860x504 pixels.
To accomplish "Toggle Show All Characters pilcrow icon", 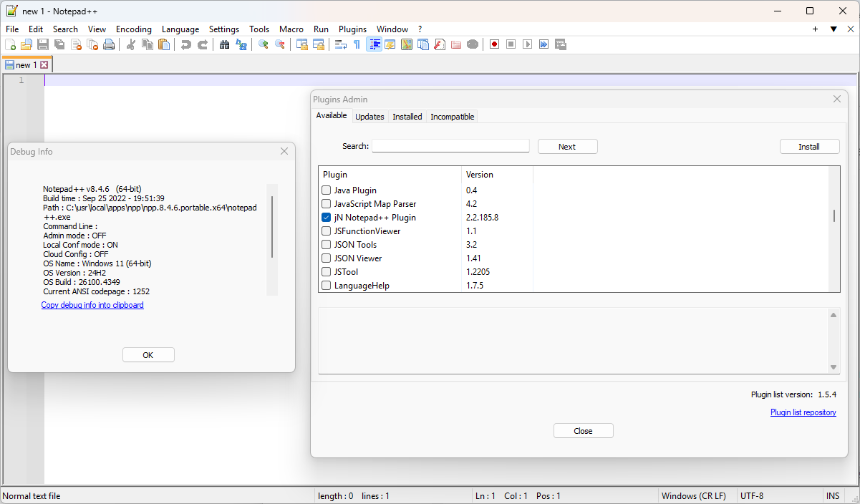I will coord(357,44).
